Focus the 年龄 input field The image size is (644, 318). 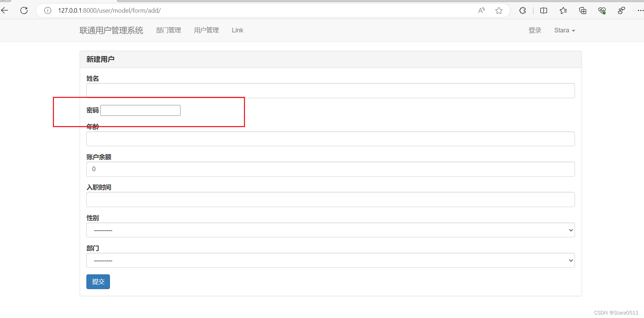click(x=330, y=139)
